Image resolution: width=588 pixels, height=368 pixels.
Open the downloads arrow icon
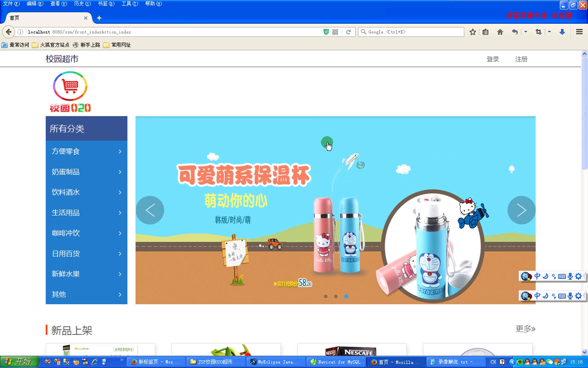point(562,32)
